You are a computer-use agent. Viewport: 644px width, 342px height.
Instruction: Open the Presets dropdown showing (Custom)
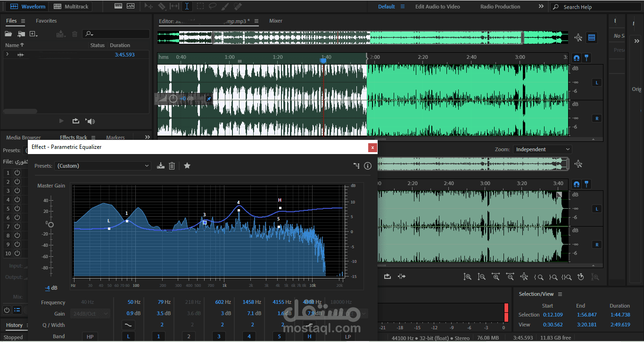click(x=103, y=166)
